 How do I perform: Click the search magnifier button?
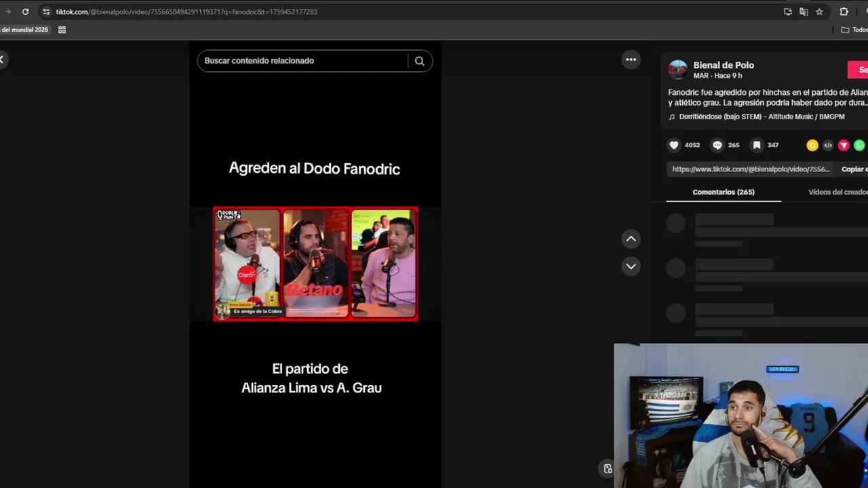pos(419,61)
